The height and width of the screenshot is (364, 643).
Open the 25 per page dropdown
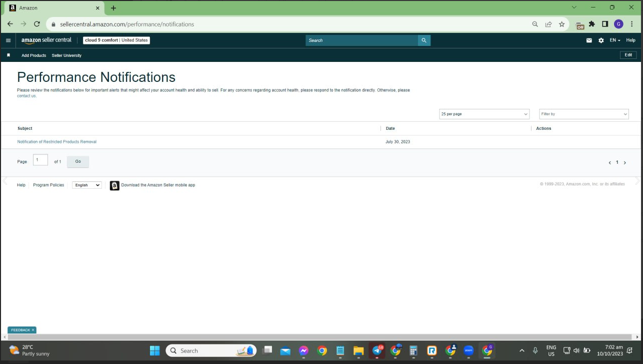[484, 114]
